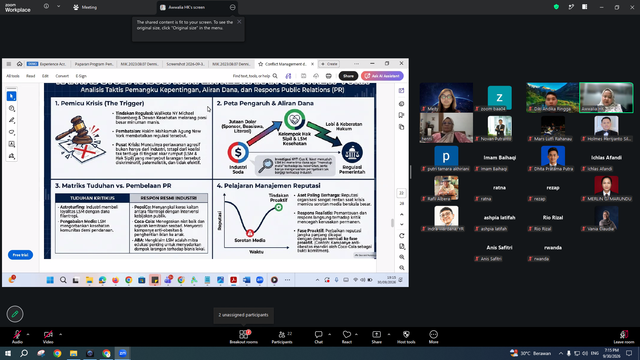The width and height of the screenshot is (640, 360).
Task: Choose the Select arrow tool in Acrobat sidebar
Action: tap(11, 96)
